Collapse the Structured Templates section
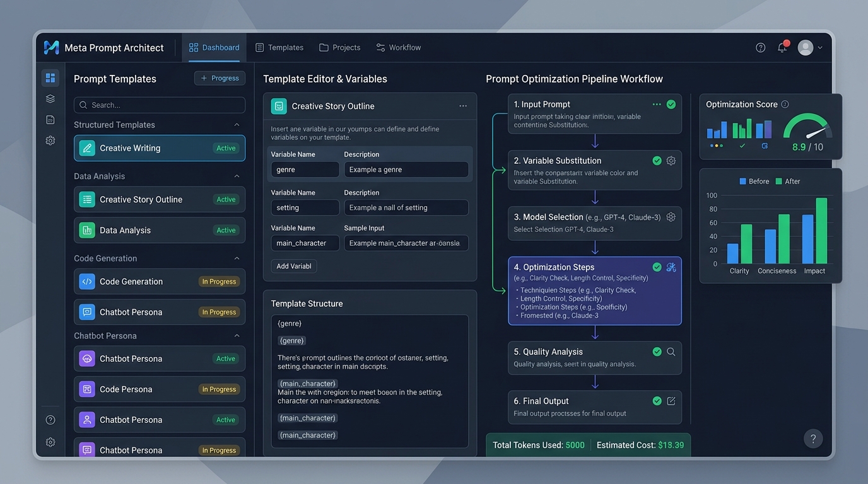Viewport: 868px width, 484px height. coord(237,125)
